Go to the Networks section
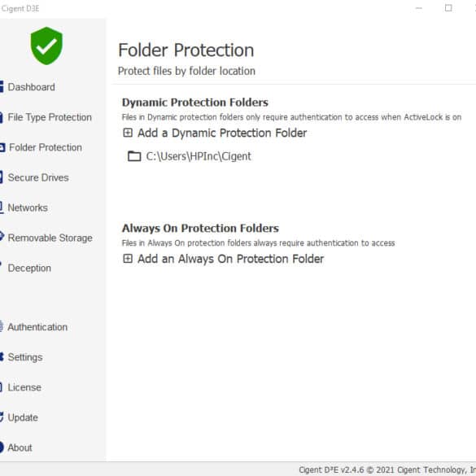Image resolution: width=476 pixels, height=476 pixels. point(28,207)
